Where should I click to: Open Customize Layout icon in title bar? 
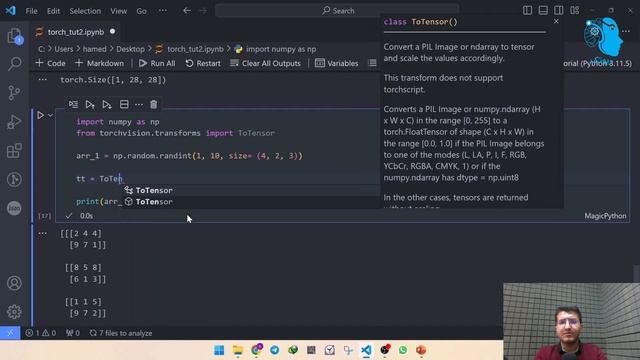click(x=575, y=11)
